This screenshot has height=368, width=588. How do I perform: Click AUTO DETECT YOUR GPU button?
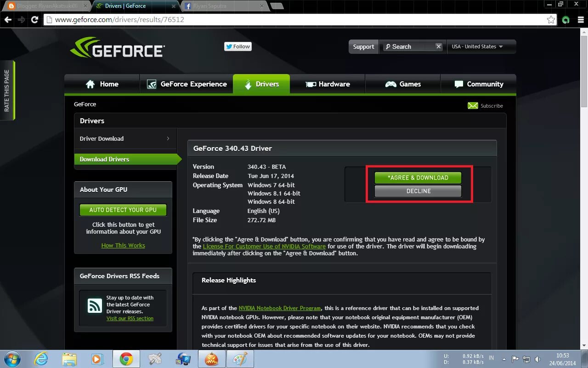pos(123,210)
